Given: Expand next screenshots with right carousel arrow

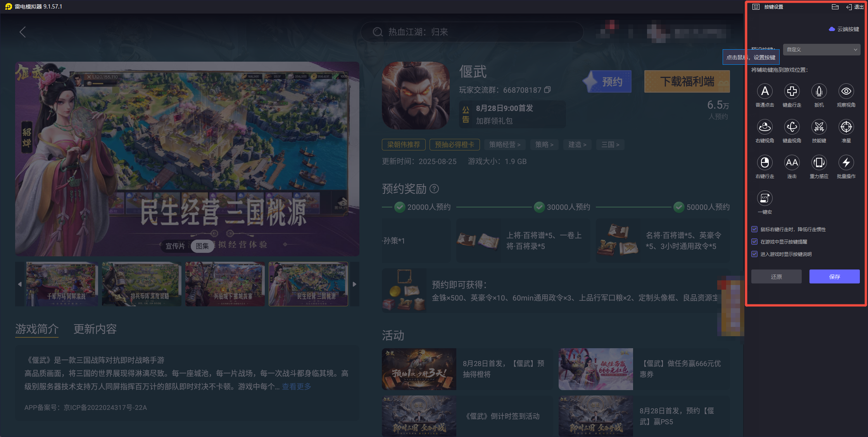Looking at the screenshot, I should [x=354, y=284].
